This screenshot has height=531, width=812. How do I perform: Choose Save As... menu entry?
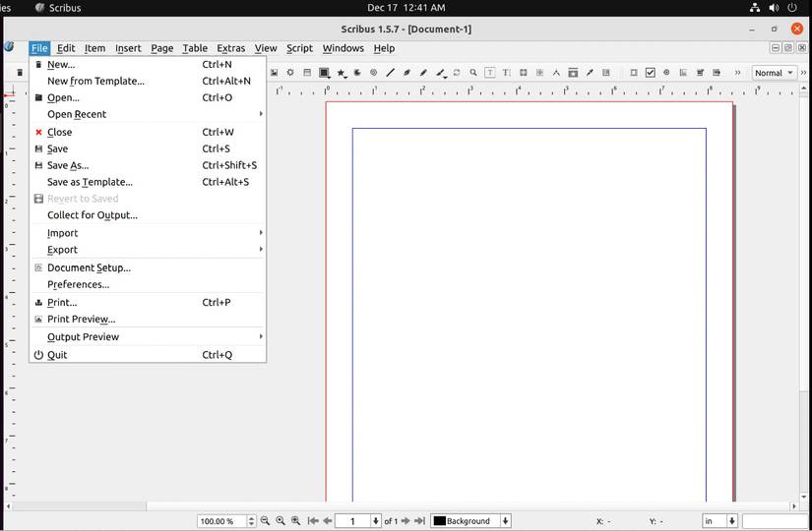(148, 165)
